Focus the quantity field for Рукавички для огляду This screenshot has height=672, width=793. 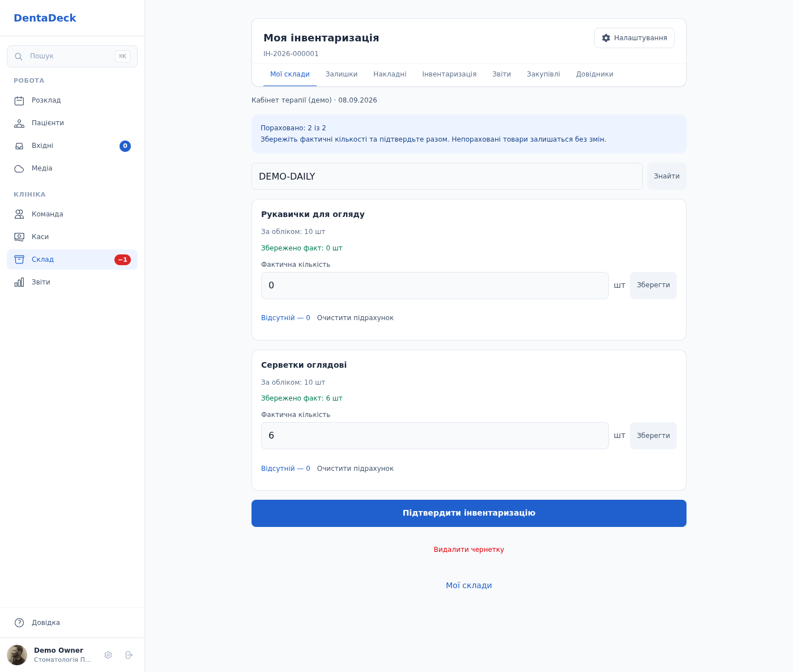tap(435, 286)
